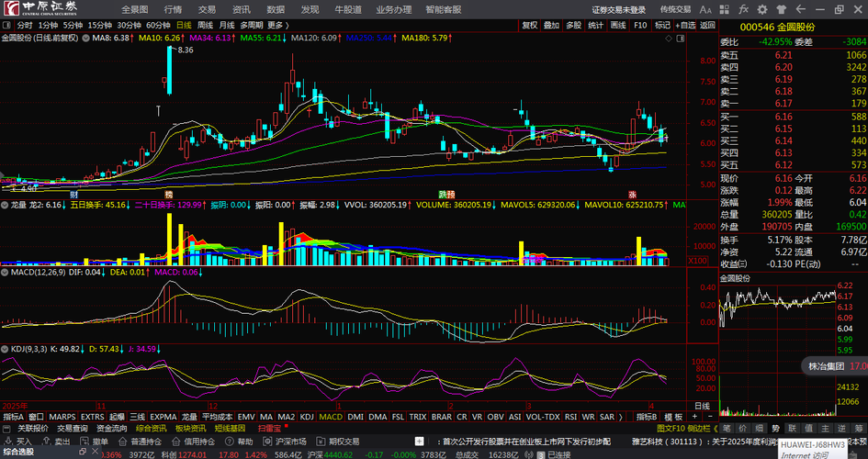Click the panel icon left of 关联报价
The width and height of the screenshot is (868, 459).
click(x=6, y=429)
